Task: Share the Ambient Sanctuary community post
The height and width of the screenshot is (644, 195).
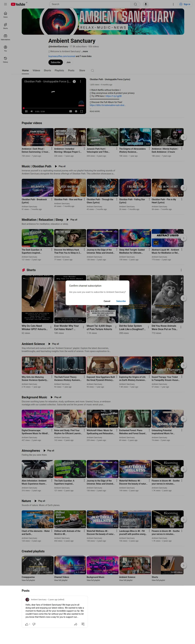Action: (x=76, y=624)
